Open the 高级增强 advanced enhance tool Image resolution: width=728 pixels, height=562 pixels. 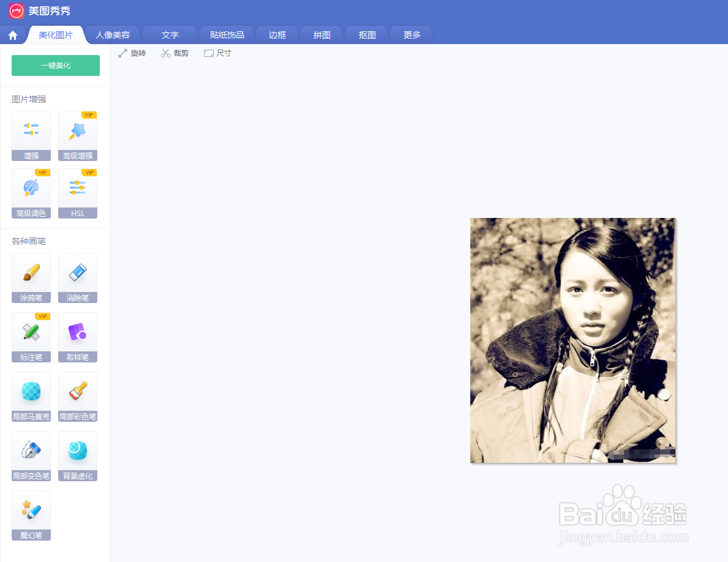pyautogui.click(x=78, y=136)
